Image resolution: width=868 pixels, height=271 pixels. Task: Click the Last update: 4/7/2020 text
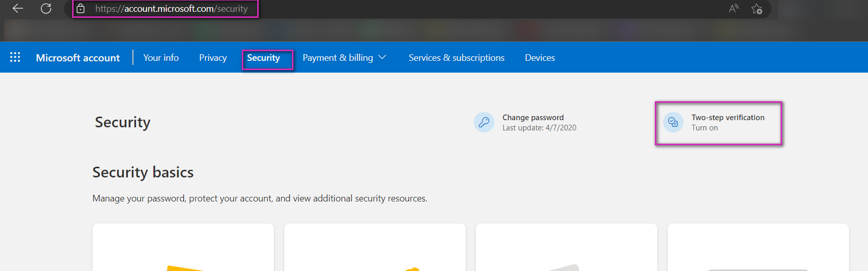coord(539,128)
